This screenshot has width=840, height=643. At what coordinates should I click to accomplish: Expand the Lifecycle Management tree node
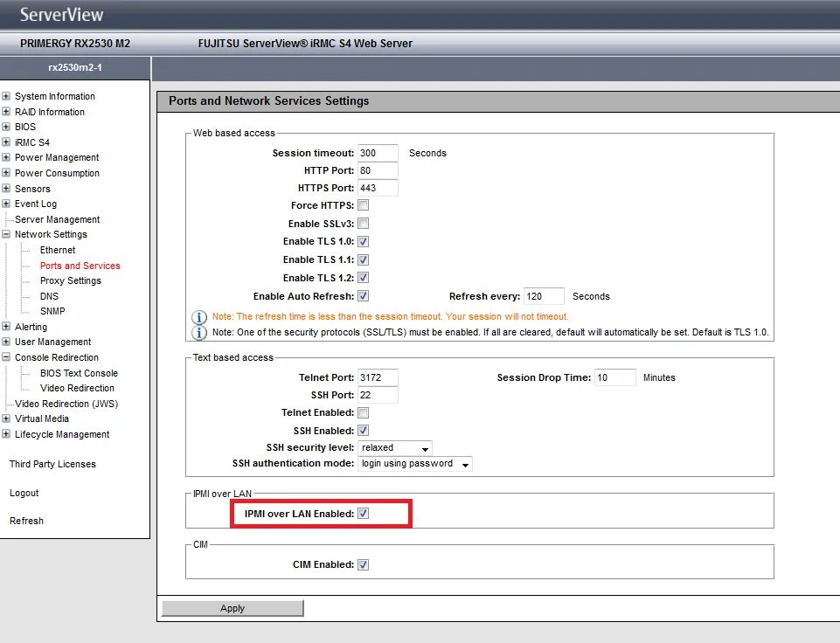(x=6, y=434)
